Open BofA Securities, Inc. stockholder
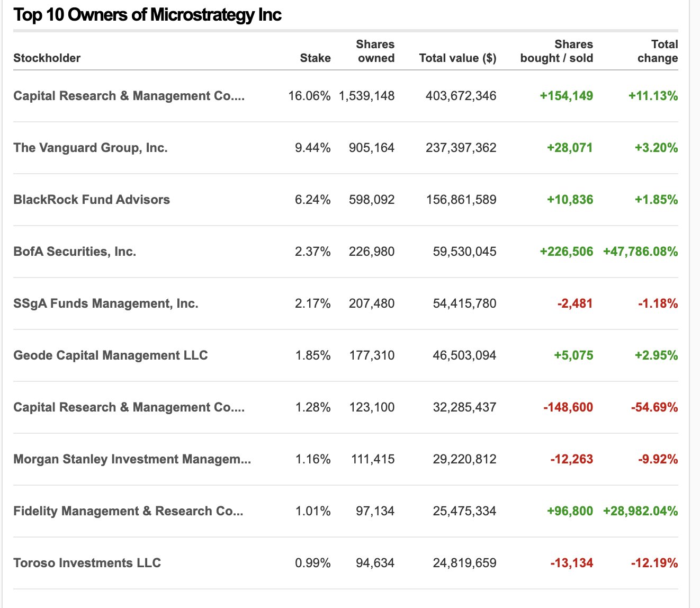The width and height of the screenshot is (700, 608). (x=75, y=252)
